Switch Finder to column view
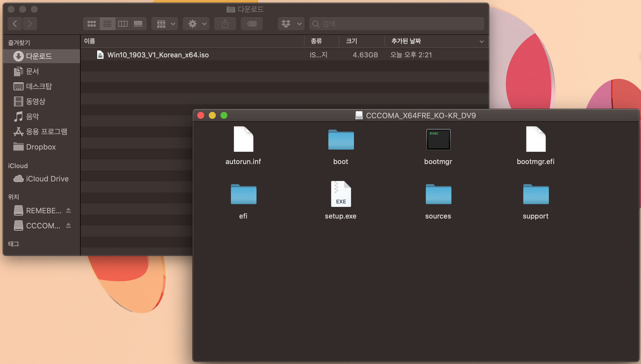This screenshot has height=364, width=641. pyautogui.click(x=123, y=24)
